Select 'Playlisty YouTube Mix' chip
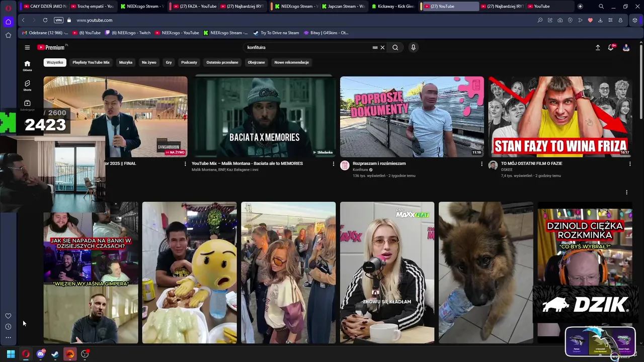Viewport: 644px width, 362px height. [x=91, y=62]
